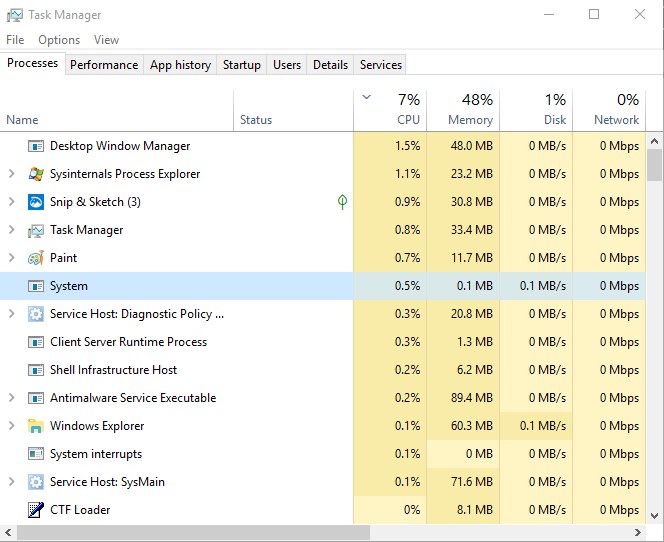Expand the Snip & Sketch (3) group
This screenshot has width=664, height=542.
click(11, 202)
